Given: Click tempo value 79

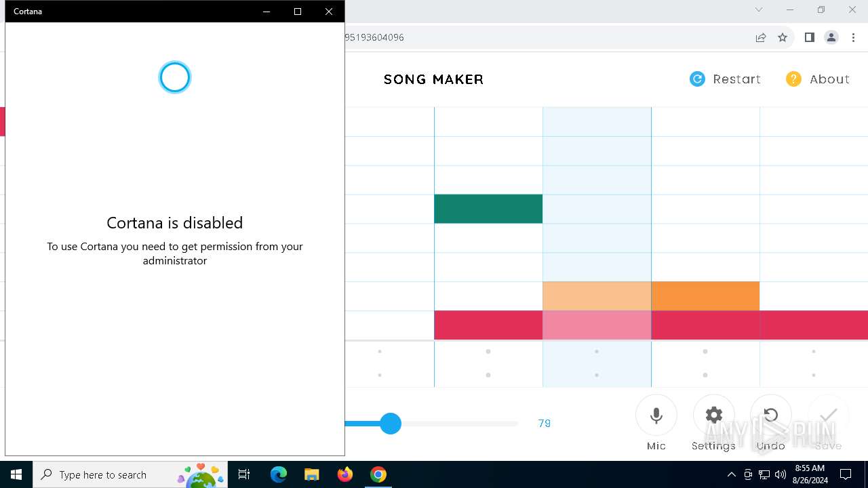Looking at the screenshot, I should (545, 424).
